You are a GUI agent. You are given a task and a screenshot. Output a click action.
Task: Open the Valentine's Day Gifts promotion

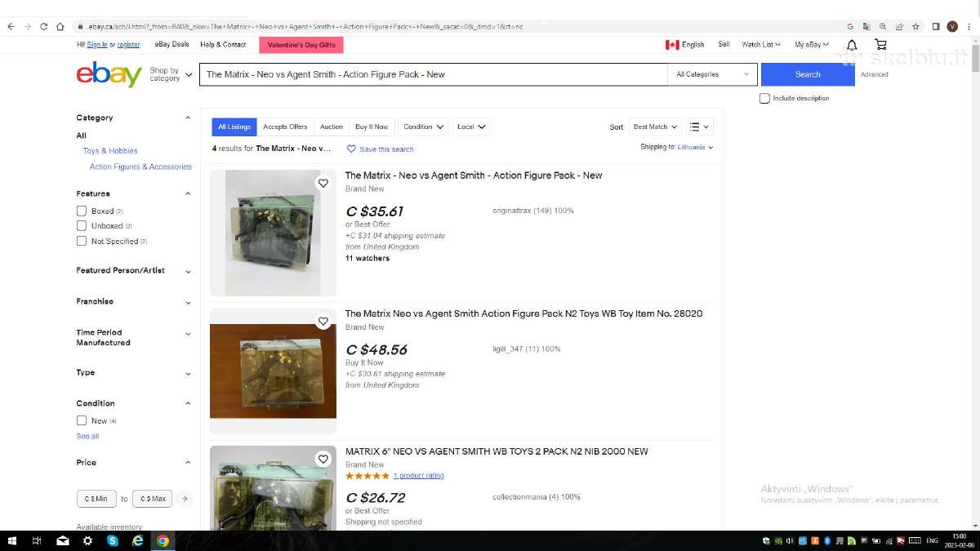pos(301,45)
